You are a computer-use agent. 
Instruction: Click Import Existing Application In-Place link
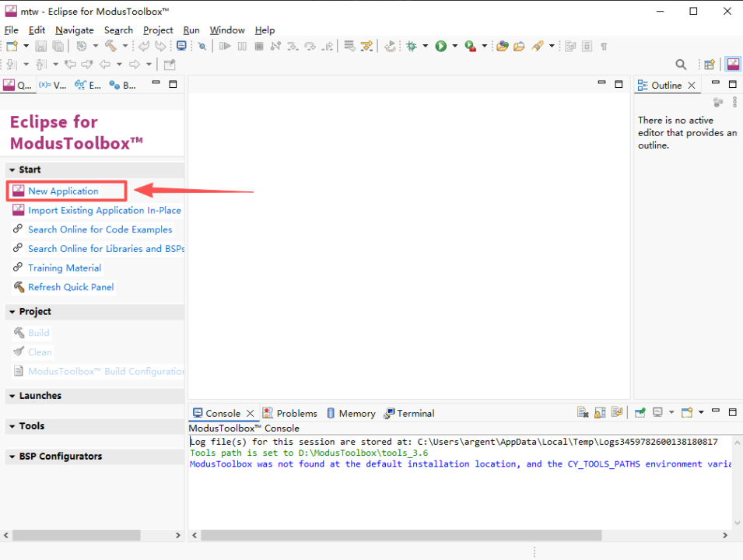104,210
